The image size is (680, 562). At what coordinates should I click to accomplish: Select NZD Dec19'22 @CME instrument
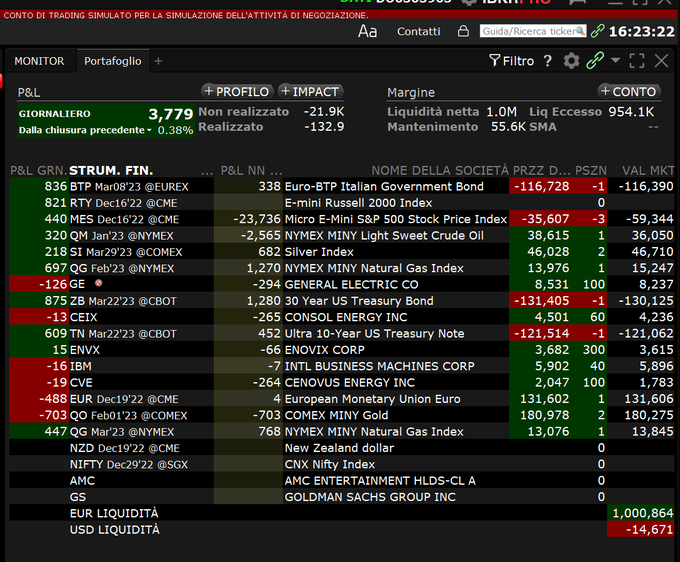tap(125, 448)
